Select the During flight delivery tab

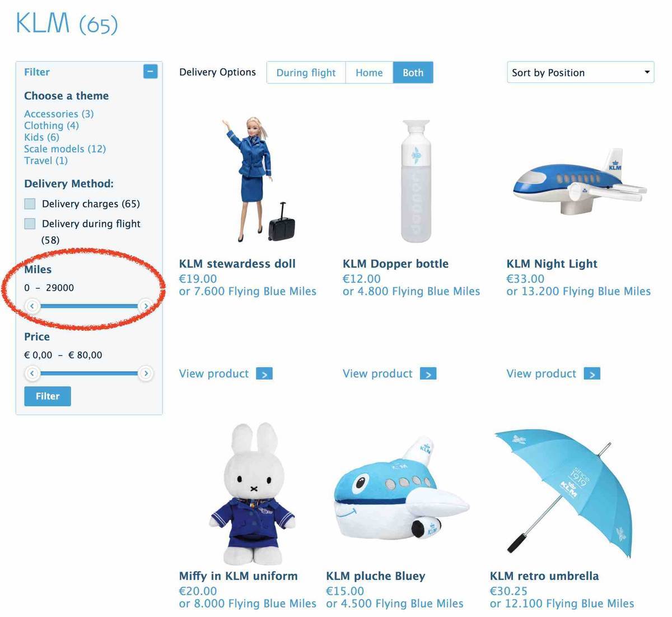click(x=306, y=72)
